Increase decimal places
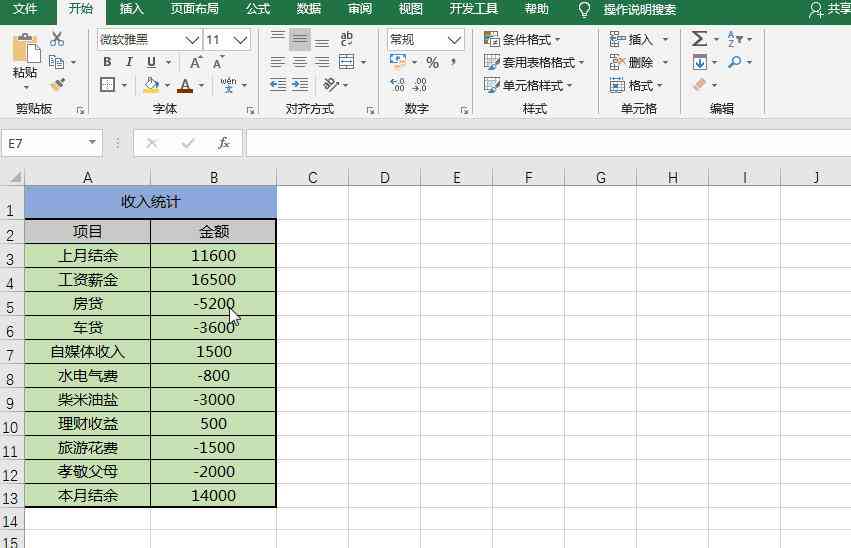The height and width of the screenshot is (548, 851). point(397,85)
